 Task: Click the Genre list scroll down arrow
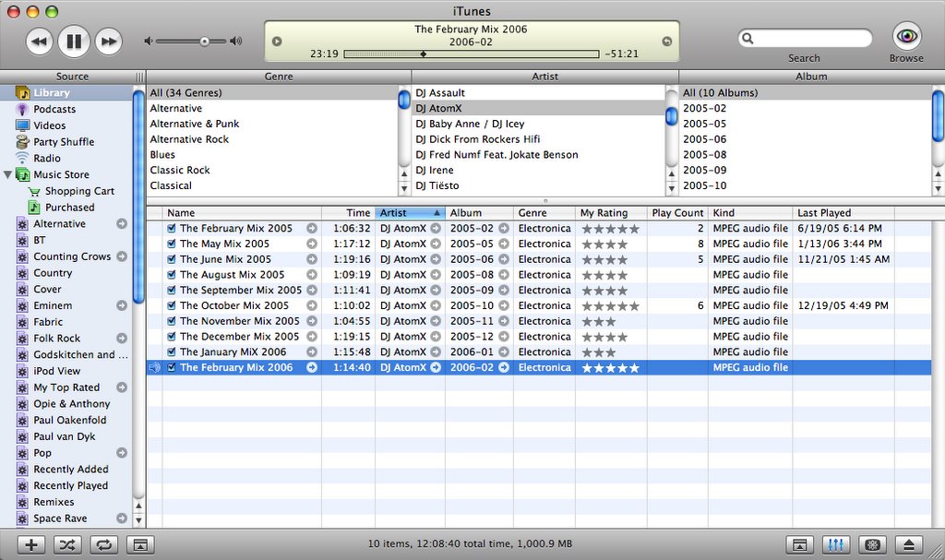(x=404, y=189)
